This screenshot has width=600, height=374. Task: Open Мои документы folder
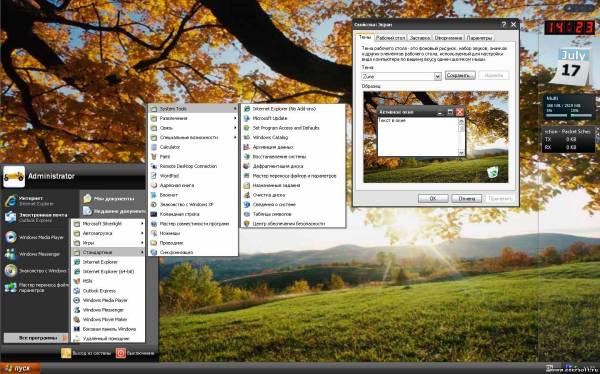109,199
